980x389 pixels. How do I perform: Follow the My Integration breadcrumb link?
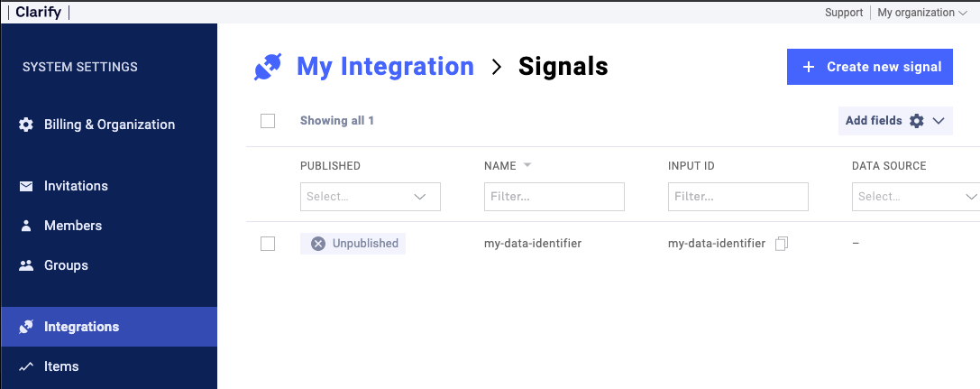click(x=385, y=67)
